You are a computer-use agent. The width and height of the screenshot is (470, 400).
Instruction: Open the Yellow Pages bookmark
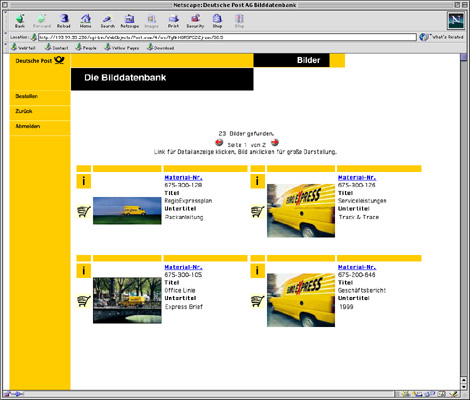point(122,48)
